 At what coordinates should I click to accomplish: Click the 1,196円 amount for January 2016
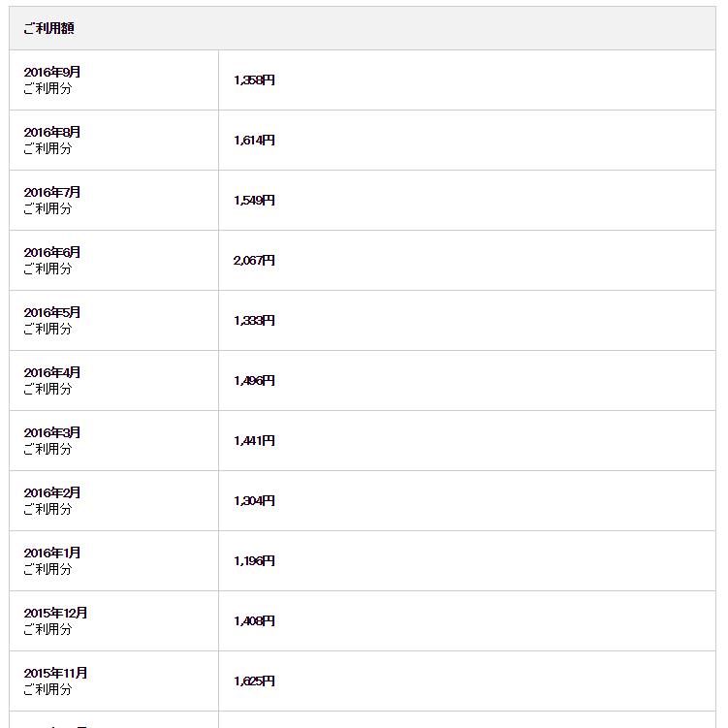254,561
